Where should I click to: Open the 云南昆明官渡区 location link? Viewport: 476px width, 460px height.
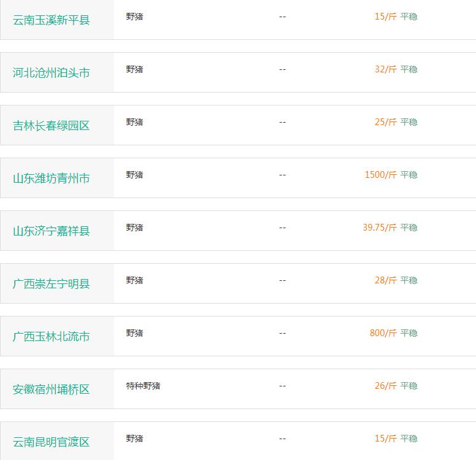pyautogui.click(x=51, y=442)
